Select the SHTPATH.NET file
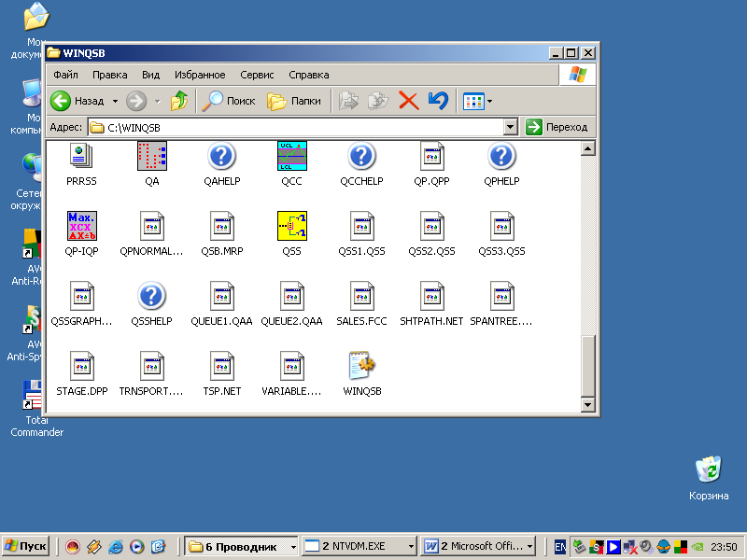Screen dimensions: 747x560 (x=431, y=296)
